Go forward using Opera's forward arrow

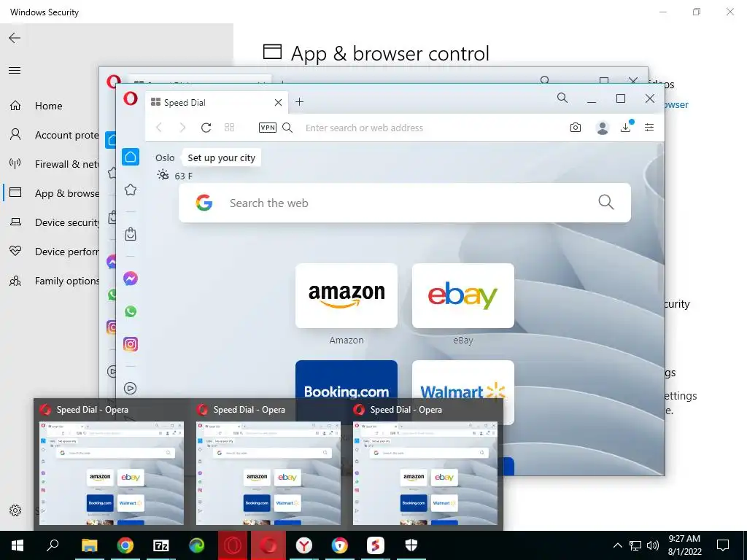pyautogui.click(x=182, y=128)
